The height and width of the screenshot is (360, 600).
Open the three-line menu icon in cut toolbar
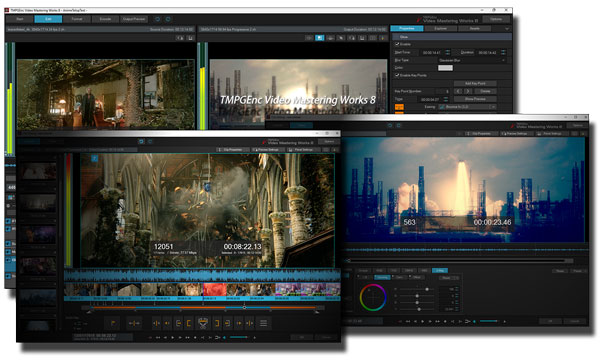click(264, 323)
